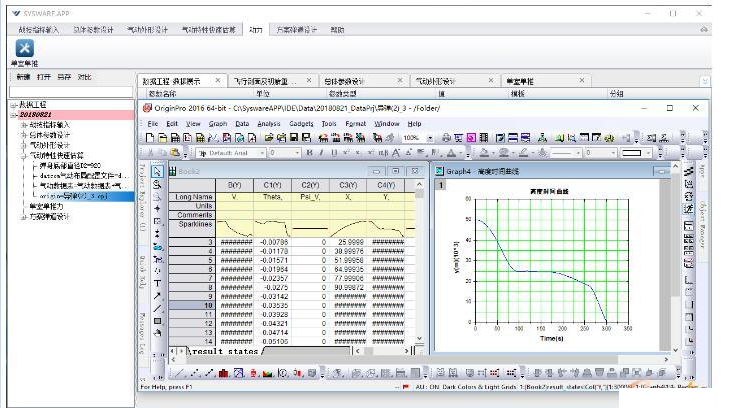Viewport: 729px width, 408px height.
Task: Click the Save Template icon
Action: tap(306, 138)
